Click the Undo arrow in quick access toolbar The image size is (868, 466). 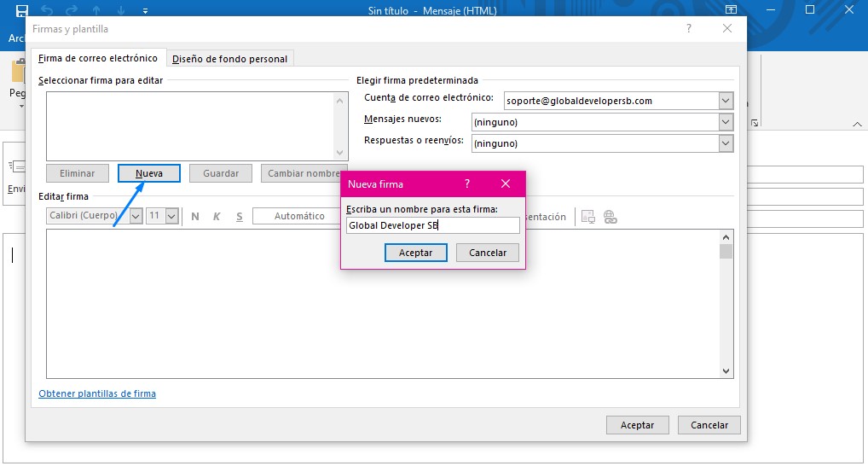click(49, 10)
